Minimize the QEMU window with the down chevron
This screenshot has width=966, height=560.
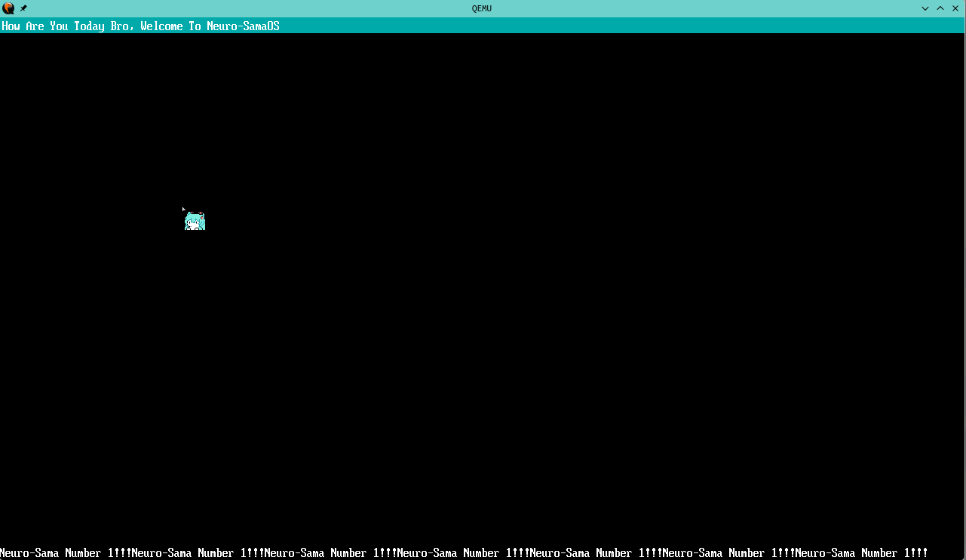(x=925, y=8)
